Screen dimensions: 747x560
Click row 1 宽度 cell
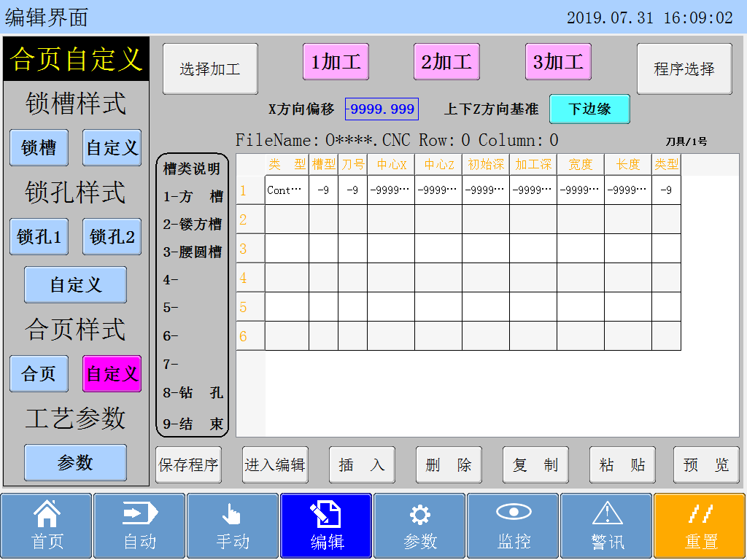click(581, 190)
